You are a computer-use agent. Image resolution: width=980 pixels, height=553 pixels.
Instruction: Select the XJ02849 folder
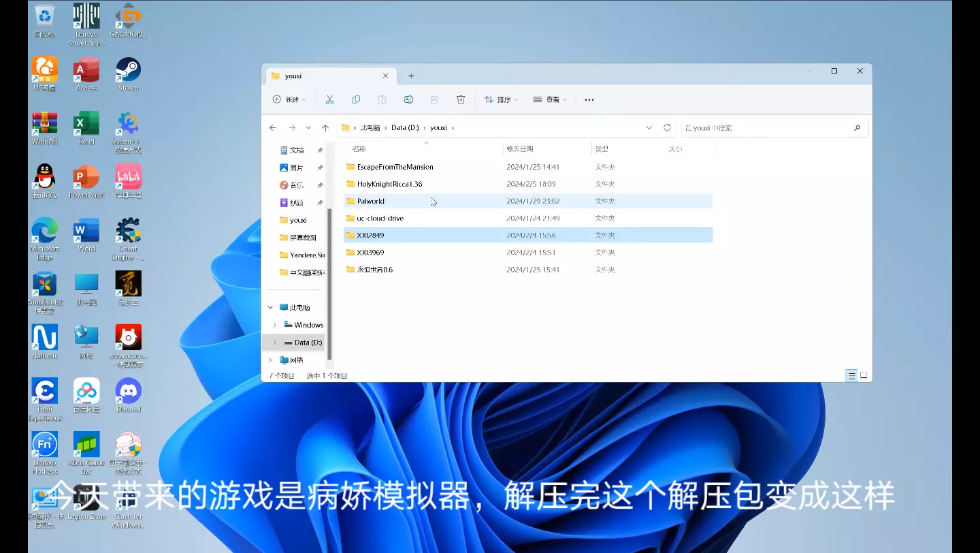click(x=528, y=235)
